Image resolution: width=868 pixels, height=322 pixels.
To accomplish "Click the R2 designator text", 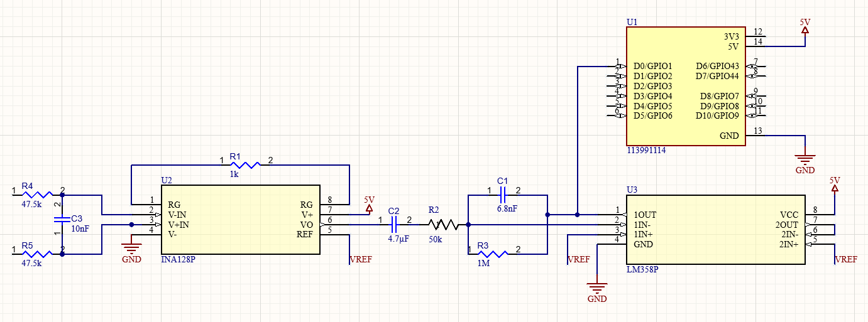I will click(434, 210).
